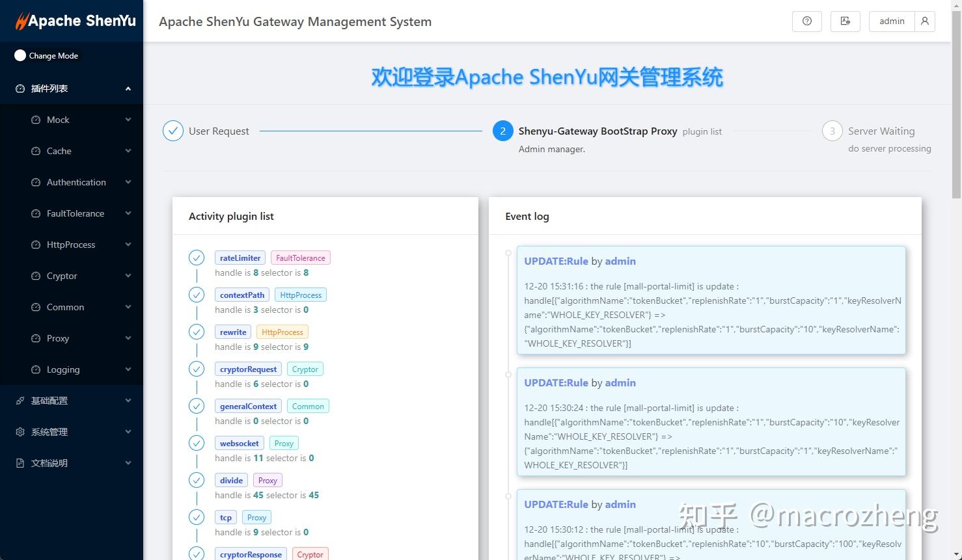Click the checkmark beside websocket plugin
The height and width of the screenshot is (560, 962).
point(197,443)
